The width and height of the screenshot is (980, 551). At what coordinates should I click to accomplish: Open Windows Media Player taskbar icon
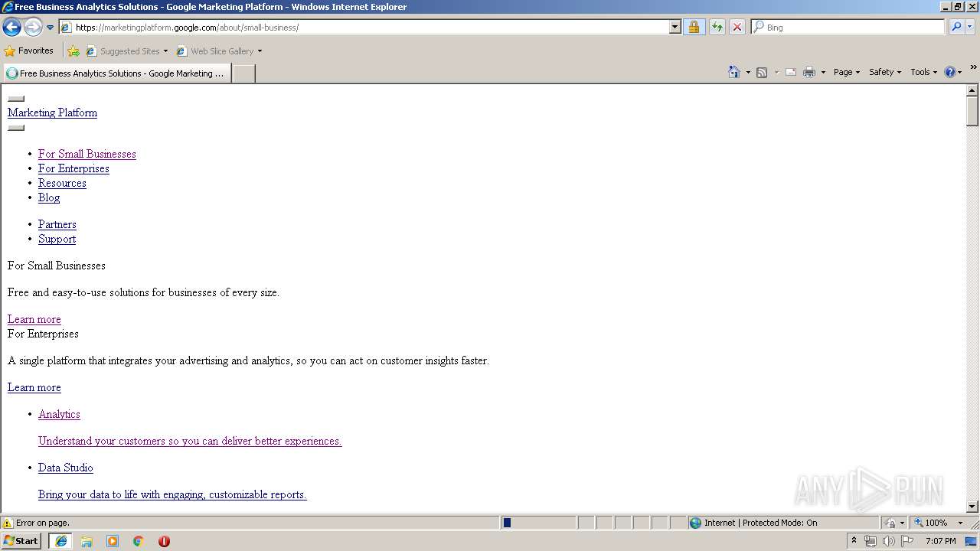[x=113, y=541]
